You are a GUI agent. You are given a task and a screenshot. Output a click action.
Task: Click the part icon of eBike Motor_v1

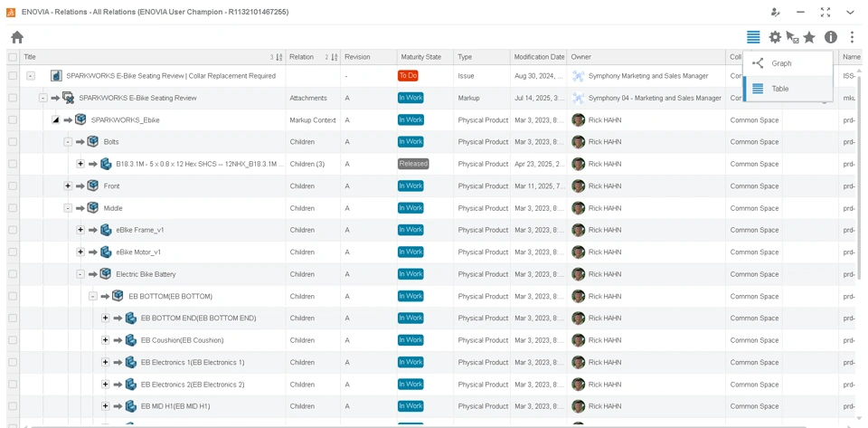pos(106,252)
